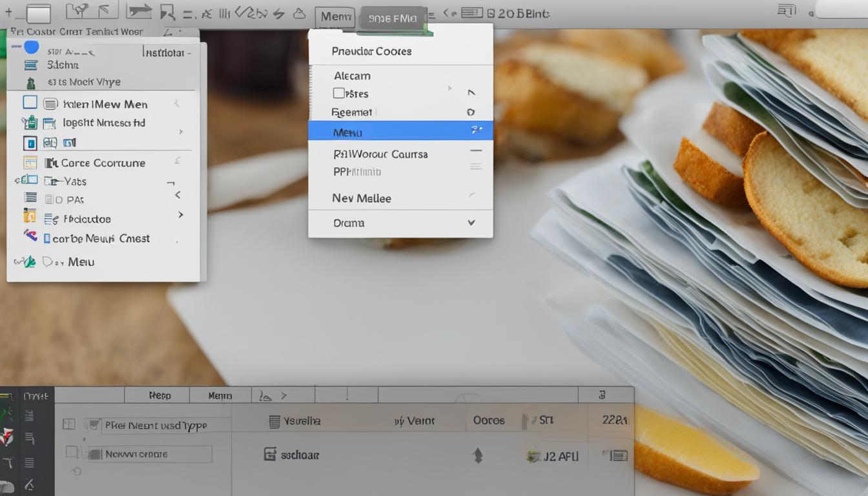Open the orange folder icon next to Fdclodos
Image resolution: width=868 pixels, height=496 pixels.
[30, 216]
